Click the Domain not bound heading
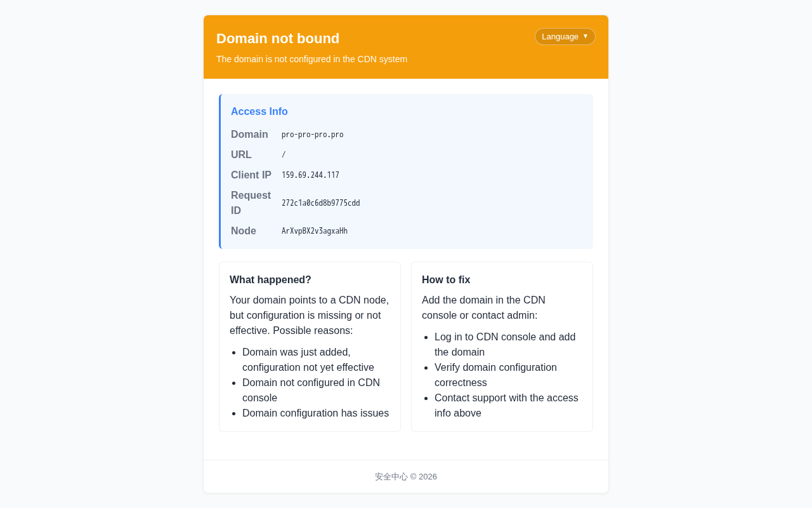This screenshot has width=812, height=508. (278, 39)
